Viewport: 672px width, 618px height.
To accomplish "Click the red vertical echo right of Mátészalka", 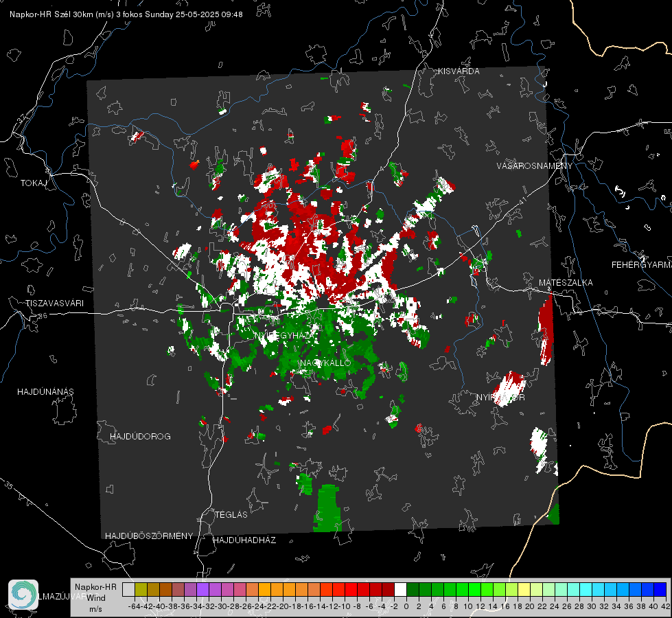I will pyautogui.click(x=546, y=330).
